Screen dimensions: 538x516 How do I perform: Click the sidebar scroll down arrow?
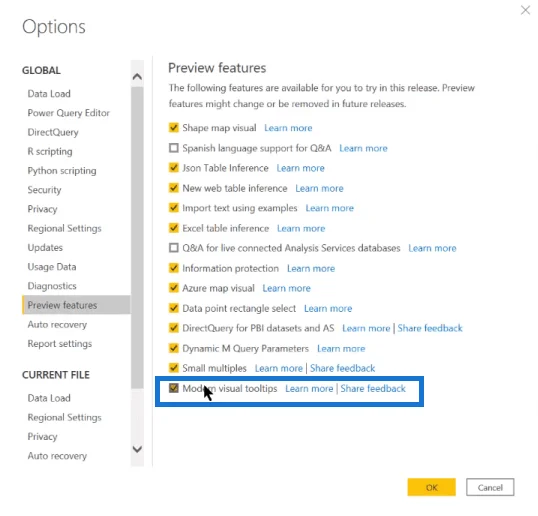pyautogui.click(x=137, y=449)
